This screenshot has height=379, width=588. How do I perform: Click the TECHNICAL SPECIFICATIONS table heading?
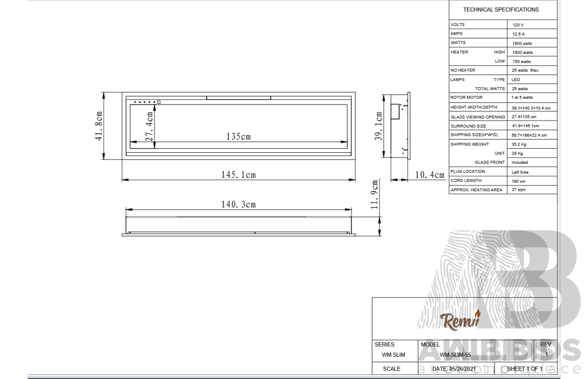point(501,10)
